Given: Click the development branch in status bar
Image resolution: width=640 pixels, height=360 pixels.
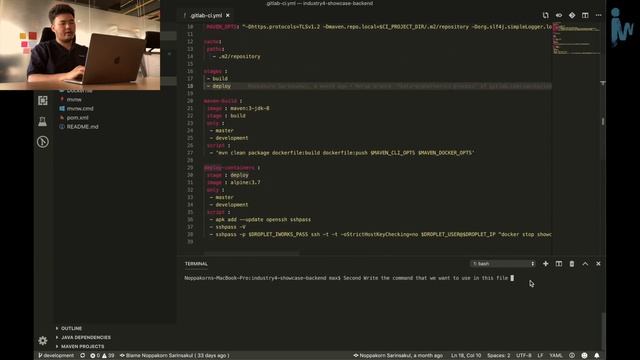Looking at the screenshot, I should click(56, 356).
